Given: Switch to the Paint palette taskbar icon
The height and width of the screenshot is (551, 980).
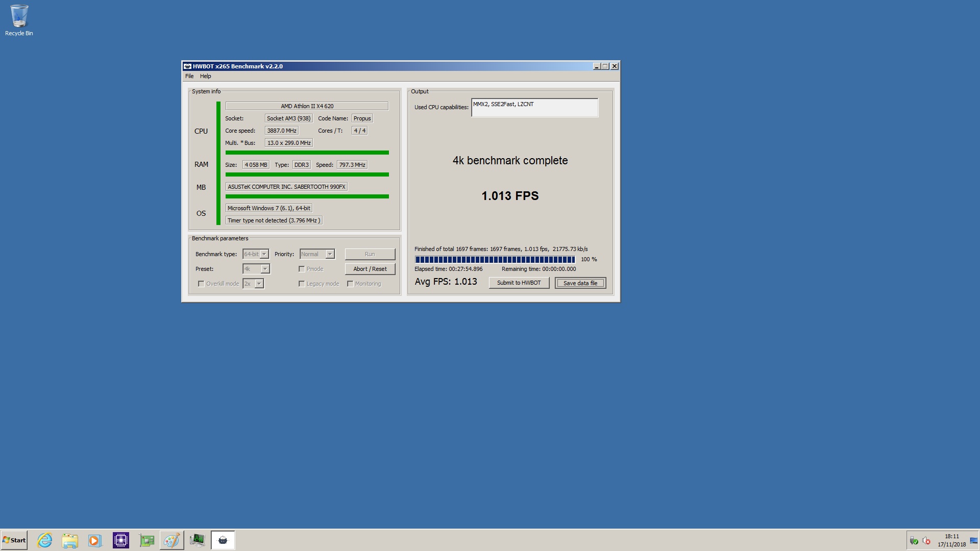Looking at the screenshot, I should coord(172,540).
